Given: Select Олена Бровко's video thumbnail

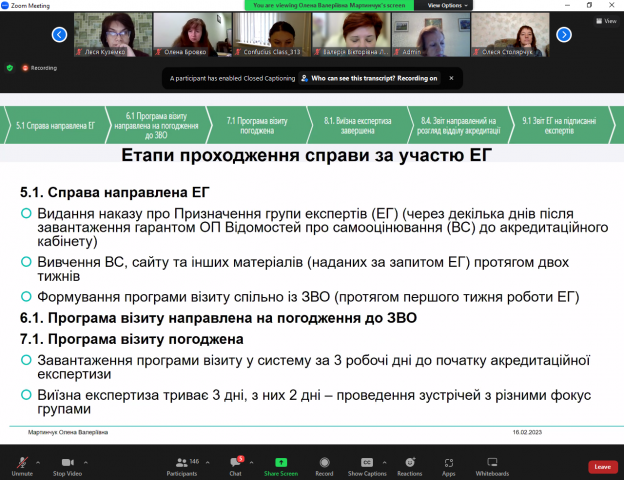Looking at the screenshot, I should [x=182, y=34].
